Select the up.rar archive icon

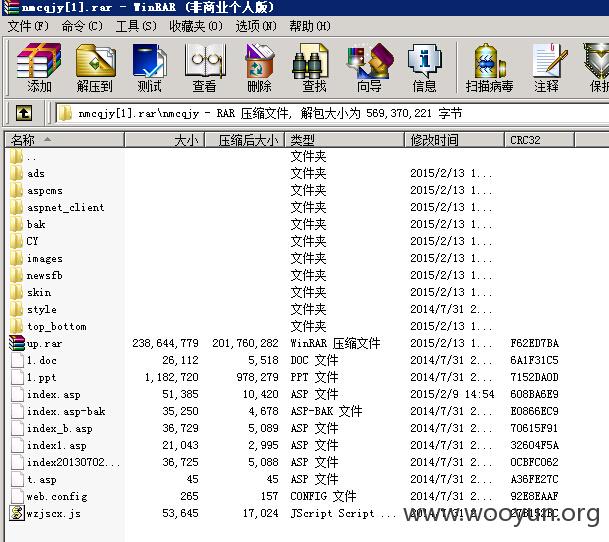[x=17, y=343]
